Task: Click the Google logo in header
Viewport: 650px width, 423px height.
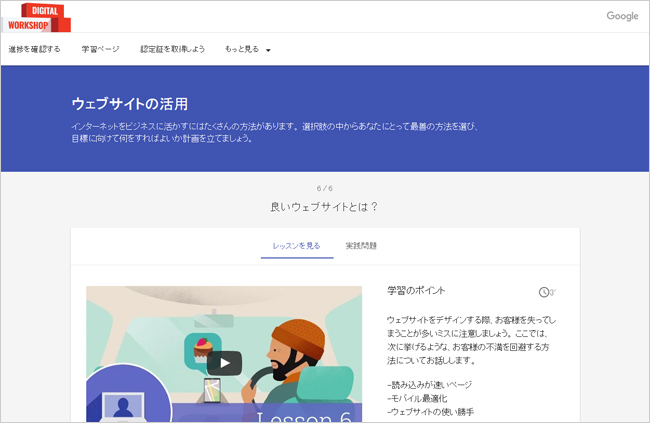Action: coord(622,16)
